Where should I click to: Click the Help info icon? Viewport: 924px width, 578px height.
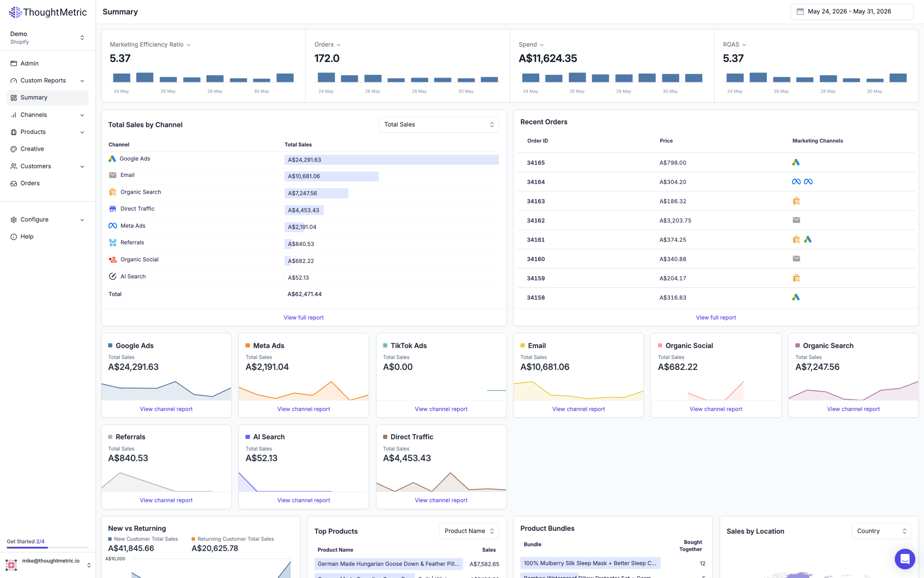tap(14, 237)
